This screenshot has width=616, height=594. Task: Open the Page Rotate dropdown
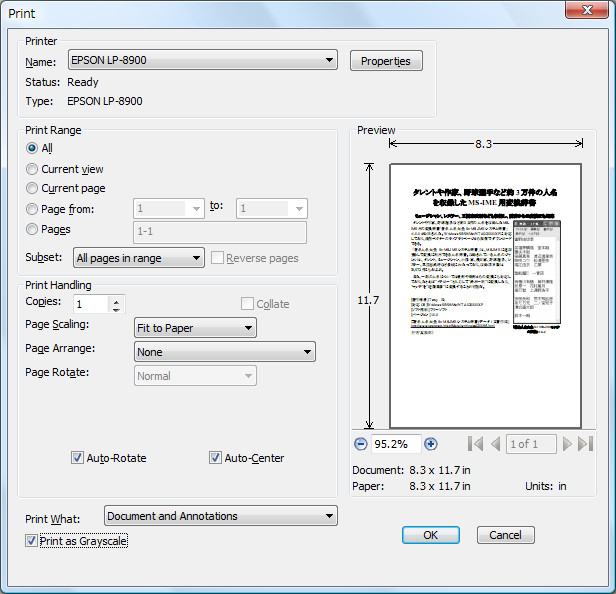tap(195, 376)
